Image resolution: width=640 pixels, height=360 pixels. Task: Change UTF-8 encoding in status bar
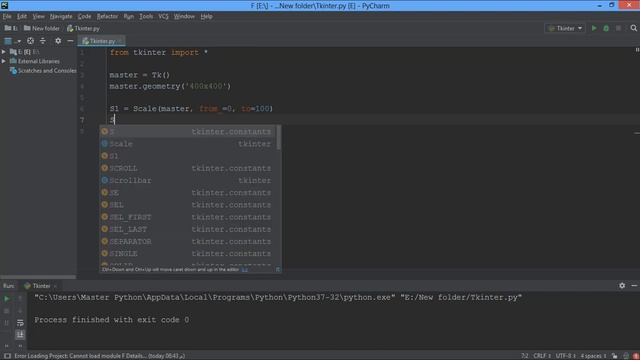click(566, 356)
